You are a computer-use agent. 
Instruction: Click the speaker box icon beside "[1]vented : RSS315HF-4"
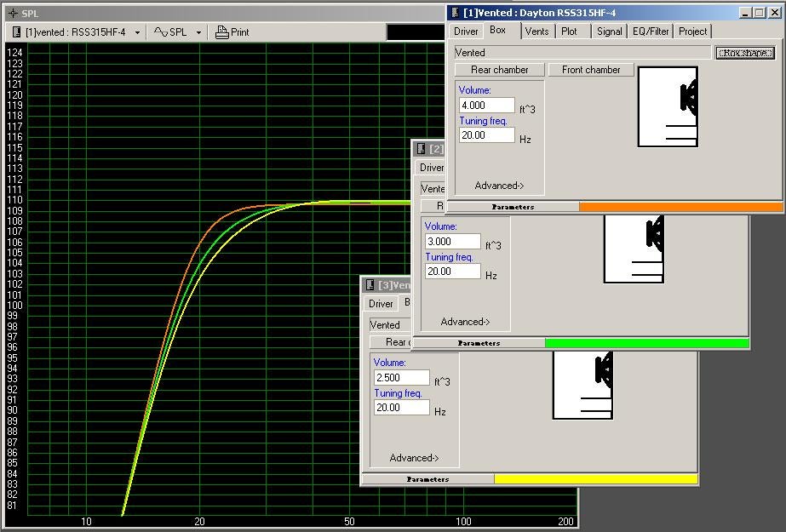[16, 32]
